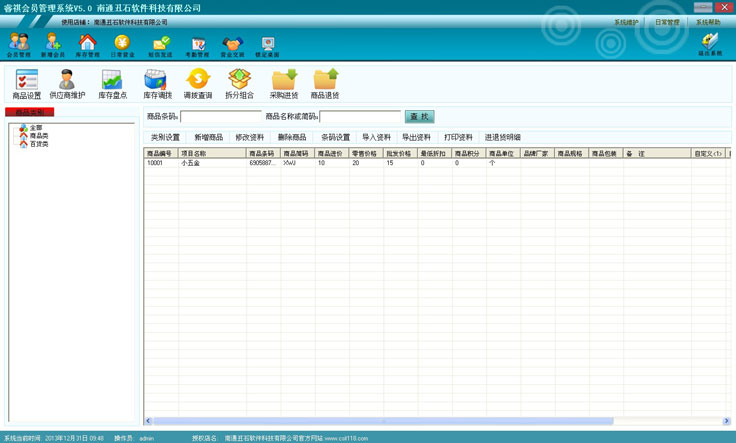Screen dimensions: 736x443
Task: Click 项目名称 column header
Action: click(x=212, y=153)
